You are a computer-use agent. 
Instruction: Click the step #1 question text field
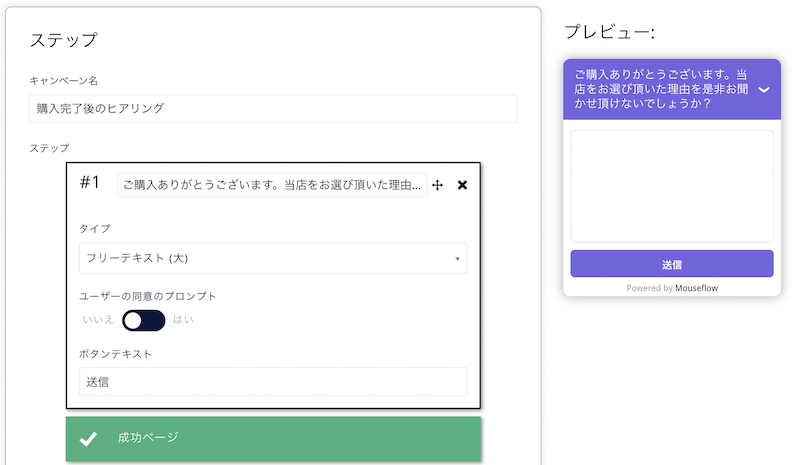coord(272,185)
